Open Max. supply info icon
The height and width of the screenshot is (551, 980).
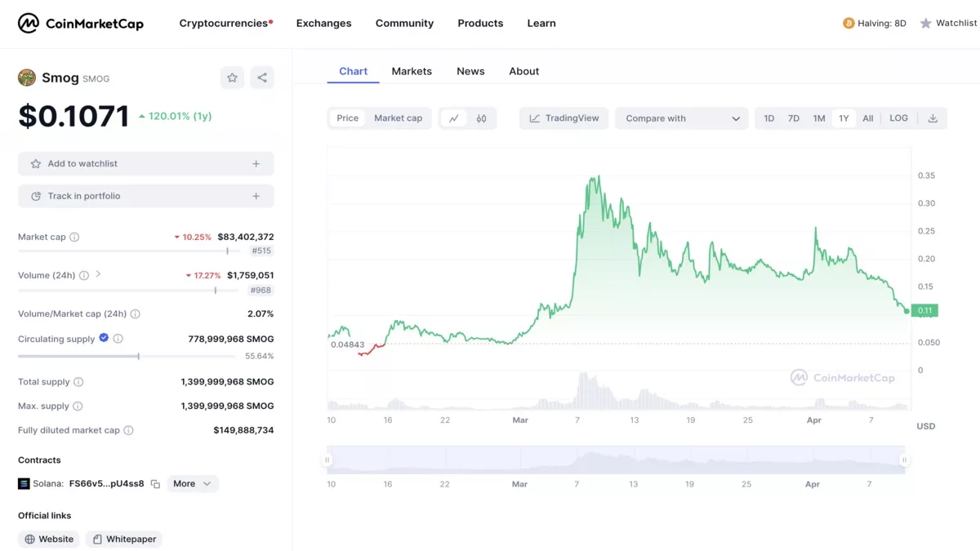click(78, 406)
